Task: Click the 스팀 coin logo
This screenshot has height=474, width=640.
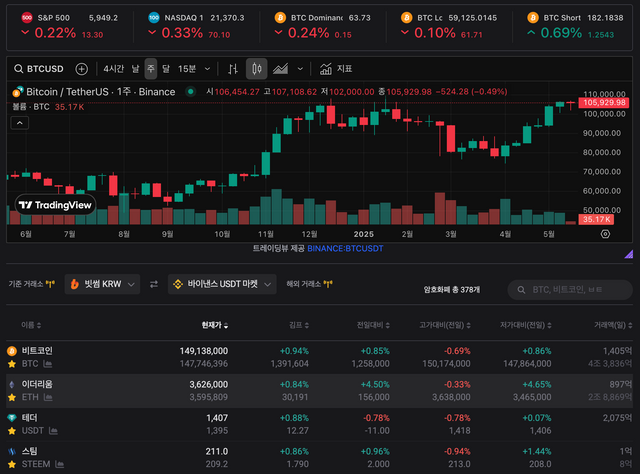Action: point(12,451)
